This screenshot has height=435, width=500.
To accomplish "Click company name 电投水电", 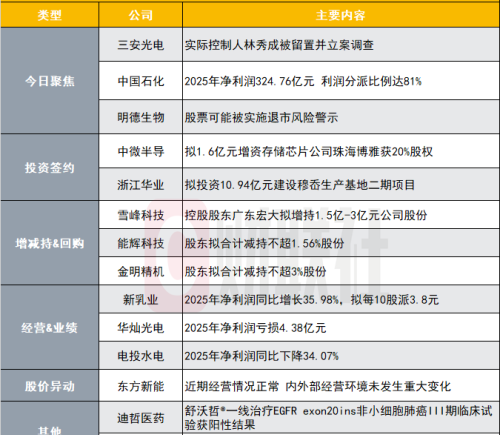I will coord(141,356).
